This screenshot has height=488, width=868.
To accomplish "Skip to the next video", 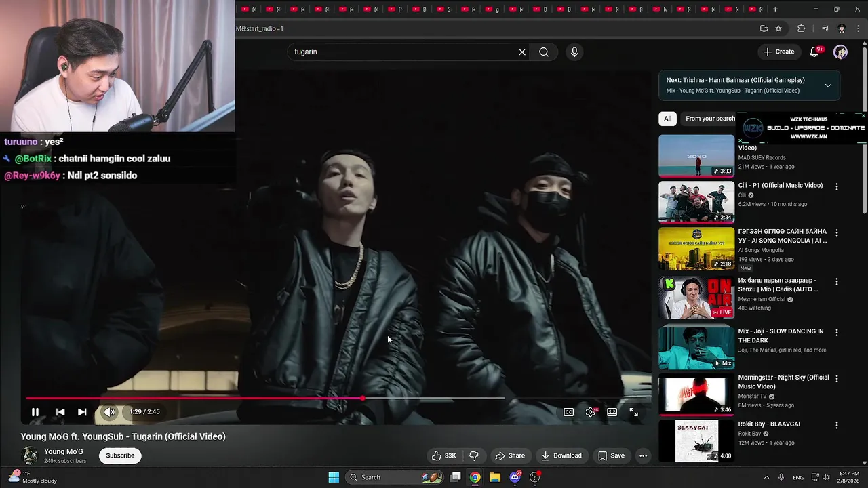I will click(82, 412).
